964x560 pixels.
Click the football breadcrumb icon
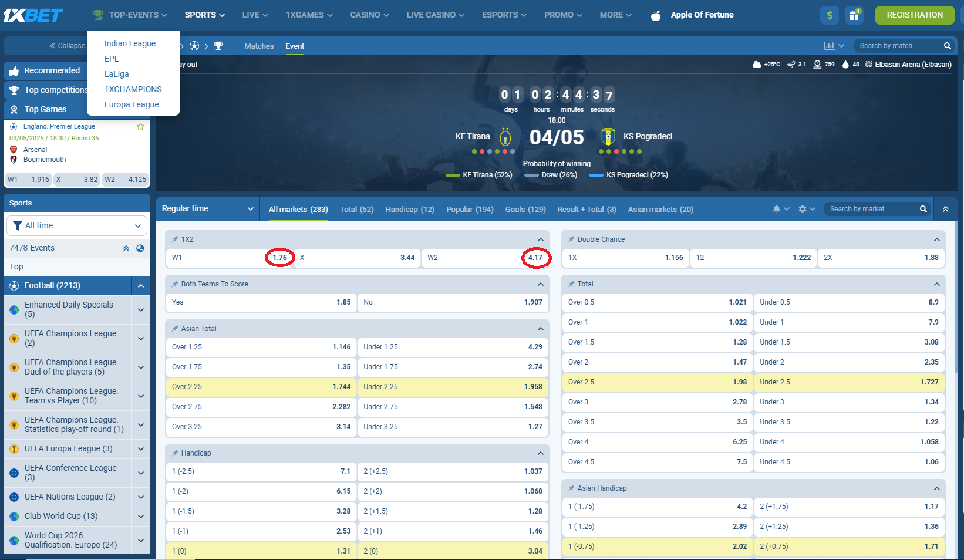[x=194, y=46]
